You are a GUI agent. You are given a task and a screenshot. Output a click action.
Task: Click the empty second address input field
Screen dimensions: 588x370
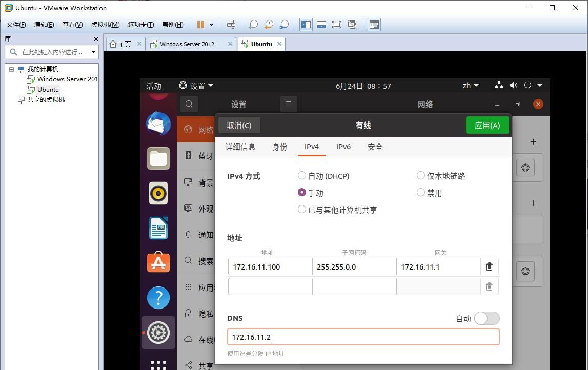click(270, 286)
